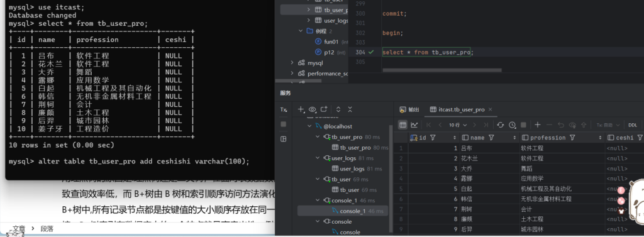Add a service with the plus icon
644x237 pixels.
tap(301, 109)
